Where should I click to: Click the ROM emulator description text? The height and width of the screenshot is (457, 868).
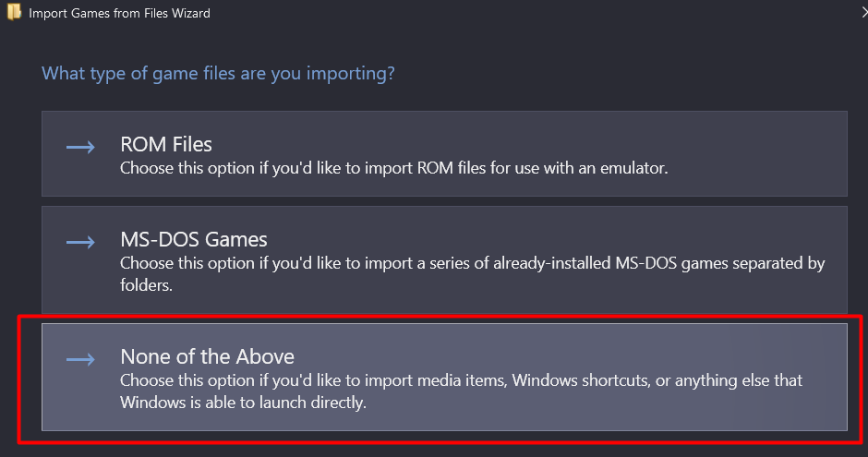click(393, 169)
